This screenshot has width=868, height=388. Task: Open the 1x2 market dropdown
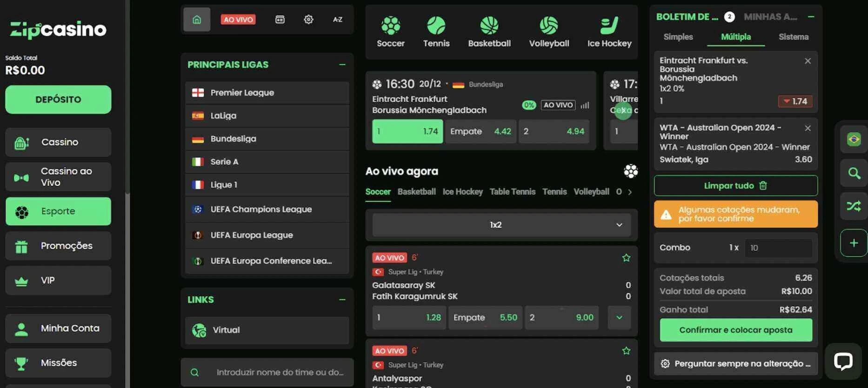coord(501,225)
